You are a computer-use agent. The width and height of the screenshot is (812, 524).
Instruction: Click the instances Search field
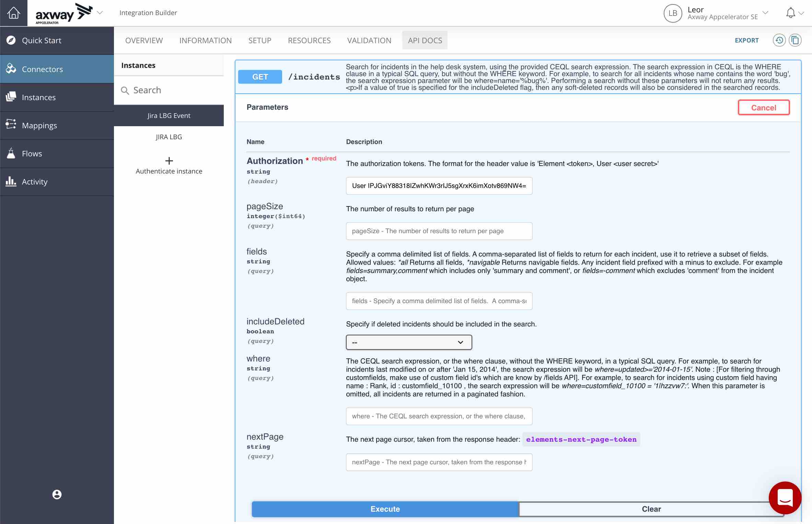[169, 90]
